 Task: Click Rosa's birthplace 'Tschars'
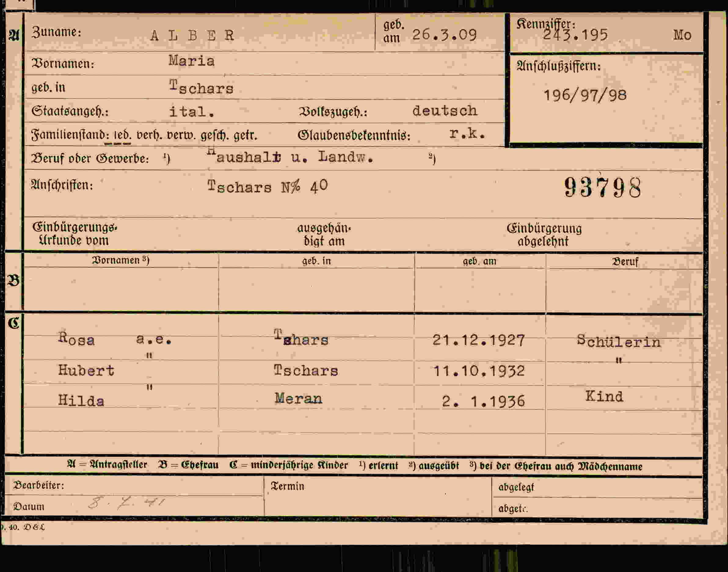click(301, 338)
